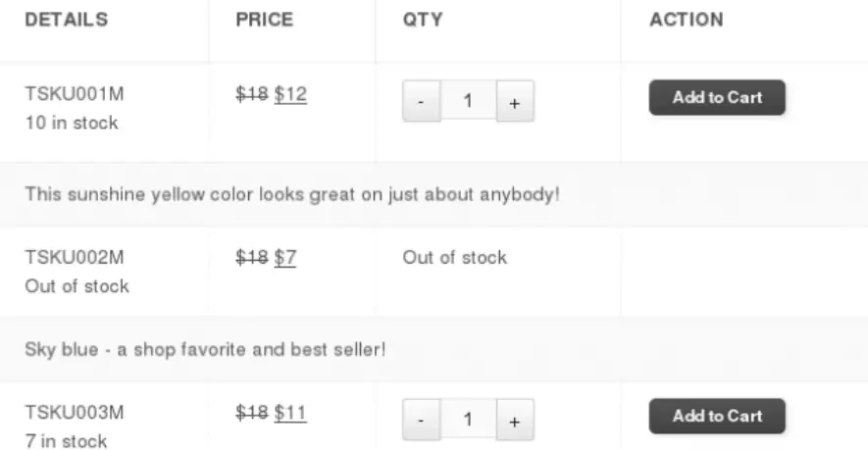The width and height of the screenshot is (868, 450).
Task: Click the quantity field for TSKU001M
Action: [468, 101]
